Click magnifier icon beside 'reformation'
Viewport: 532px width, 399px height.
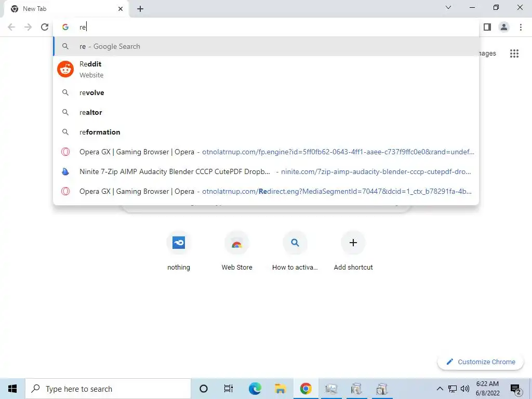point(65,132)
